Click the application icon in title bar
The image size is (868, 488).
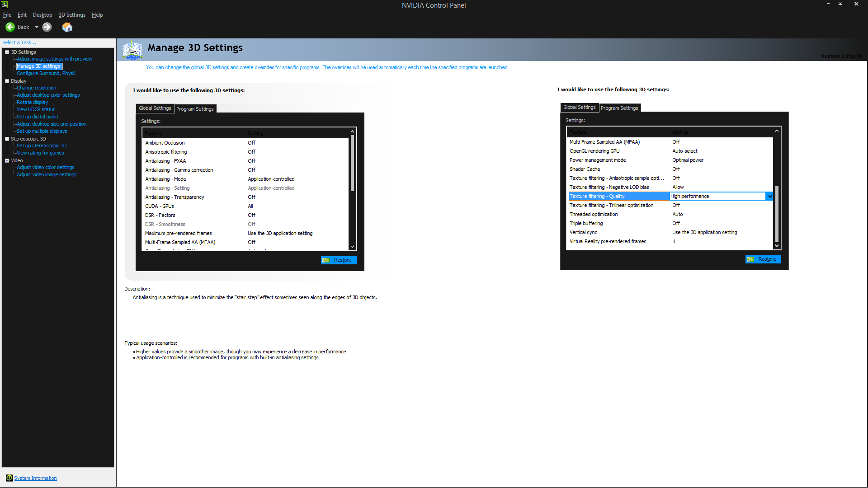coord(4,5)
